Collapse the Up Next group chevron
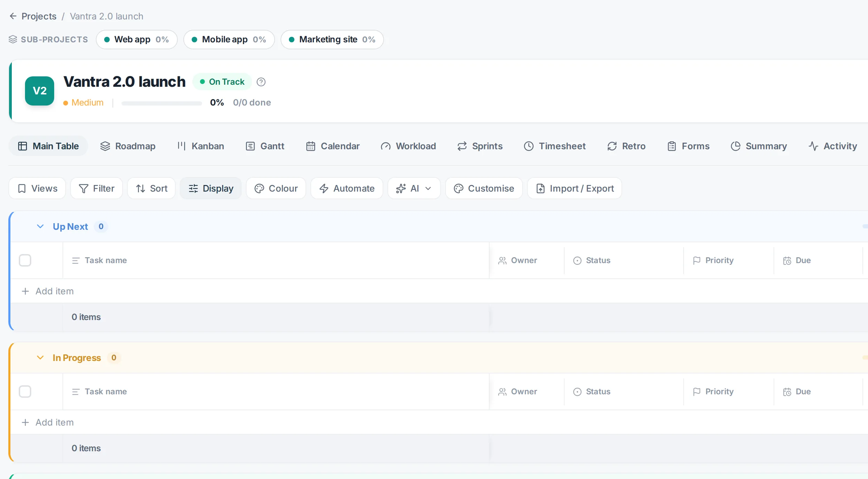Image resolution: width=868 pixels, height=479 pixels. pyautogui.click(x=40, y=226)
